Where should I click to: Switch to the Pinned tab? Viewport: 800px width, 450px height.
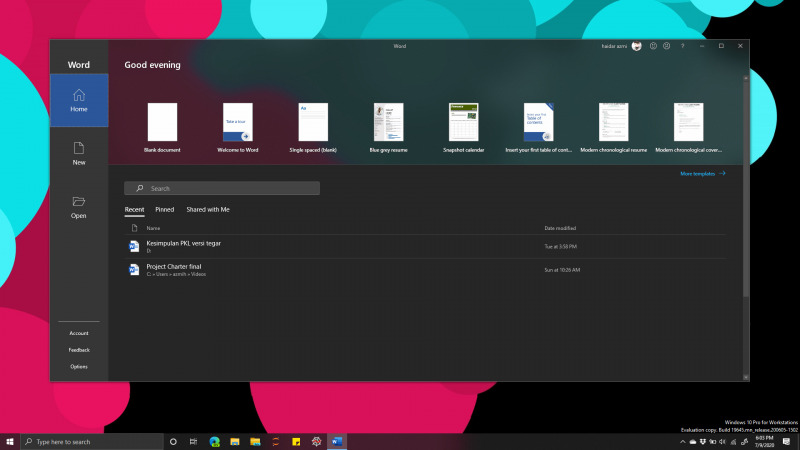pyautogui.click(x=165, y=210)
